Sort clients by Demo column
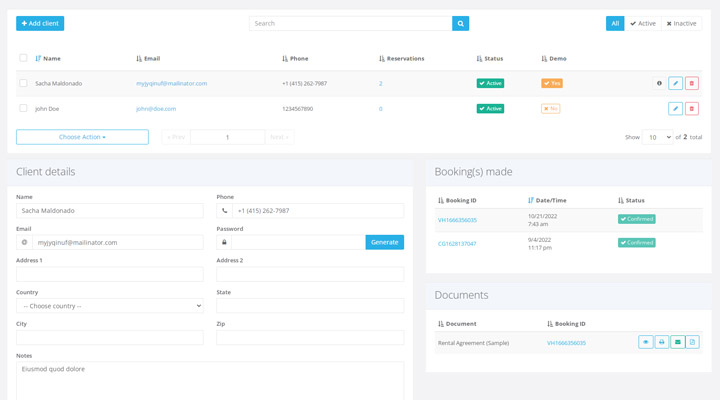The image size is (720, 400). [554, 58]
